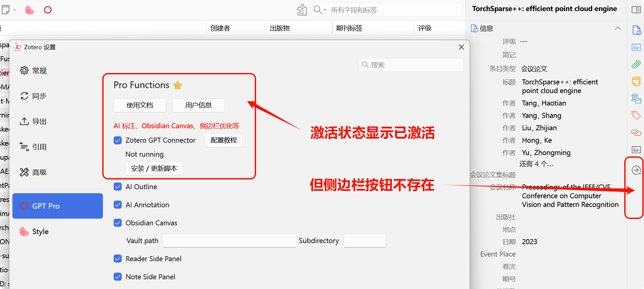
Task: Open the new note dropdown arrow
Action: pyautogui.click(x=14, y=10)
